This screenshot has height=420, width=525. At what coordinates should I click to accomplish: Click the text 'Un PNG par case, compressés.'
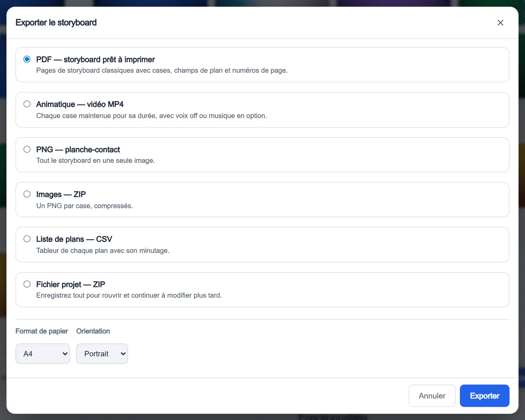click(x=85, y=206)
